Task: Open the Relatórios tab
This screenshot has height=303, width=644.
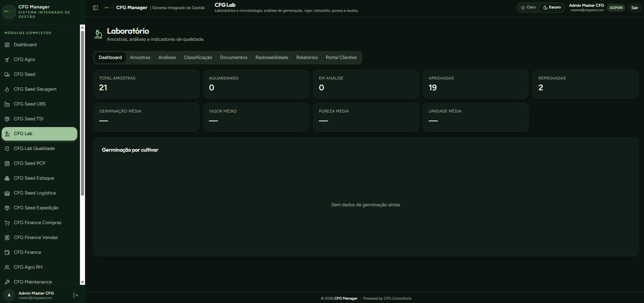Action: pos(307,58)
